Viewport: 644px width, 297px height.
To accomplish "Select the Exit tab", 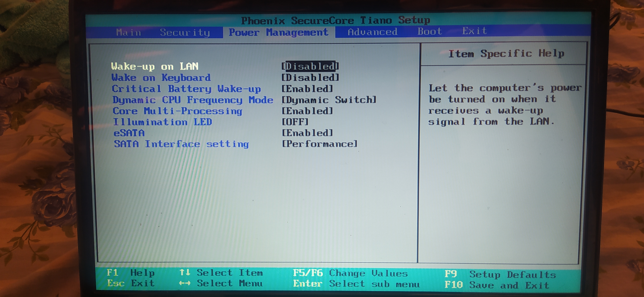I will pyautogui.click(x=474, y=31).
